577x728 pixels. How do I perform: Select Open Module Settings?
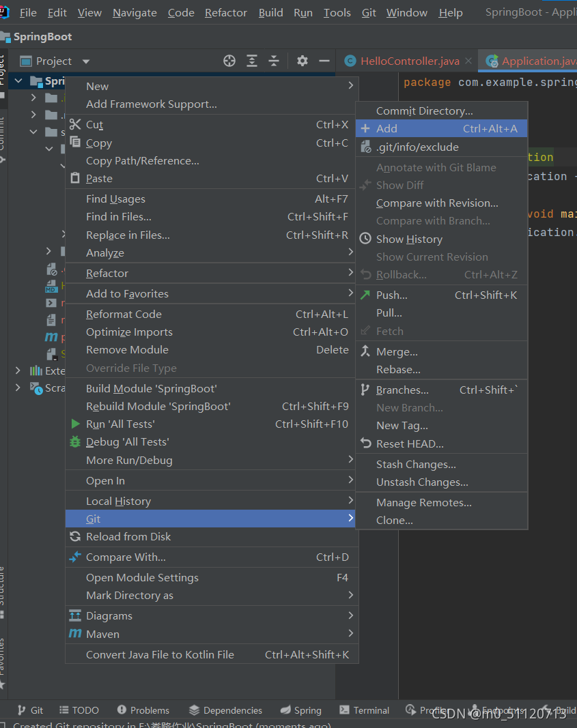[x=212, y=577]
